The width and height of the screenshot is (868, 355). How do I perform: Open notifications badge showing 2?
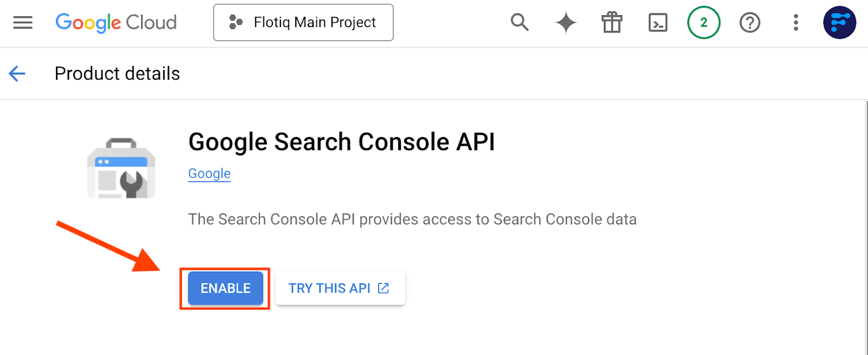(704, 23)
